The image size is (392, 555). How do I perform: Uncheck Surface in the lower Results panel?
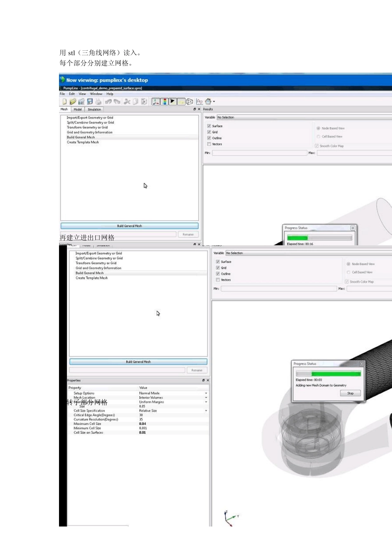click(x=218, y=262)
